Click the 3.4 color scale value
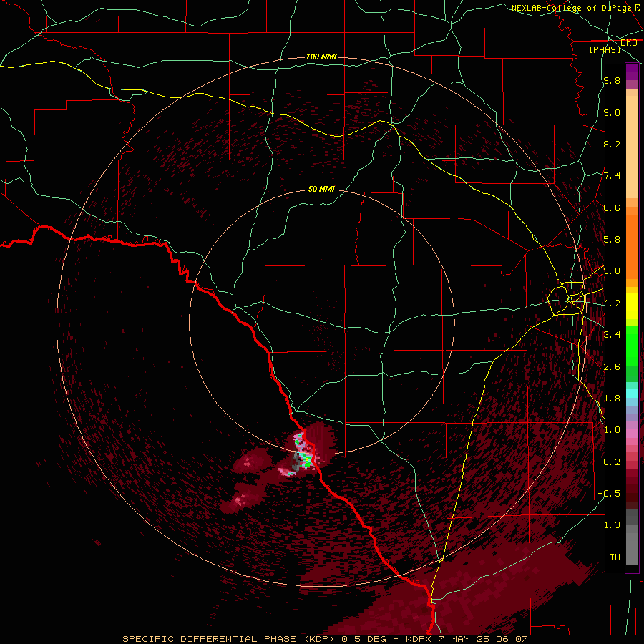 click(x=612, y=335)
